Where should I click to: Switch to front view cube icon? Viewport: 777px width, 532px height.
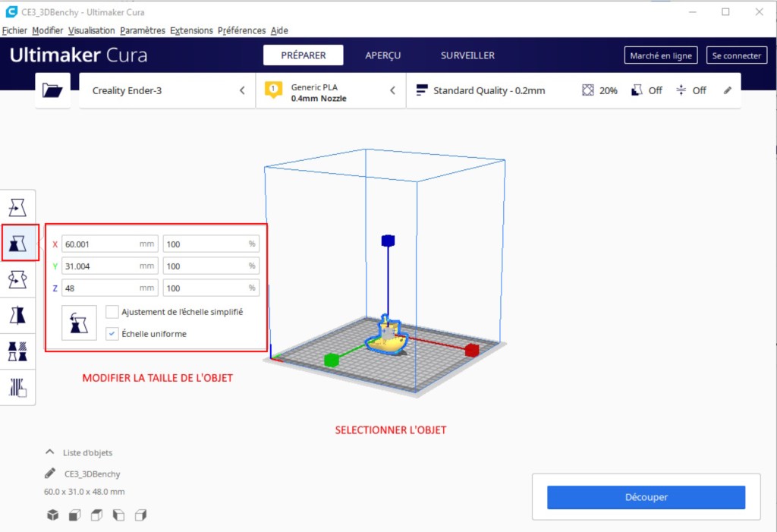(x=74, y=515)
